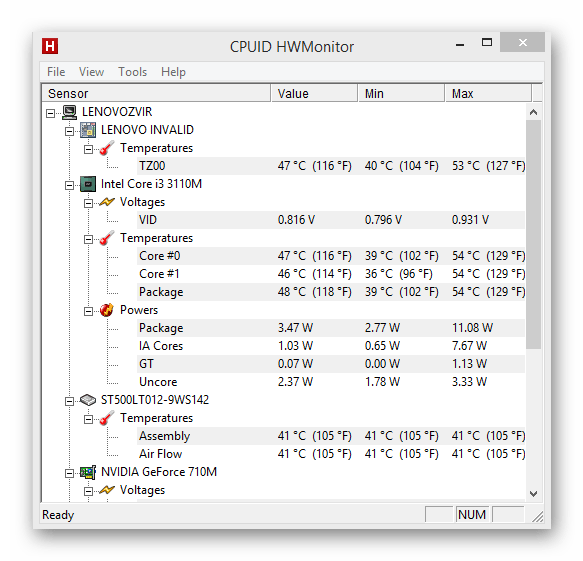
Task: Click the Voltages lightning icon under Intel Core i3
Action: click(107, 202)
